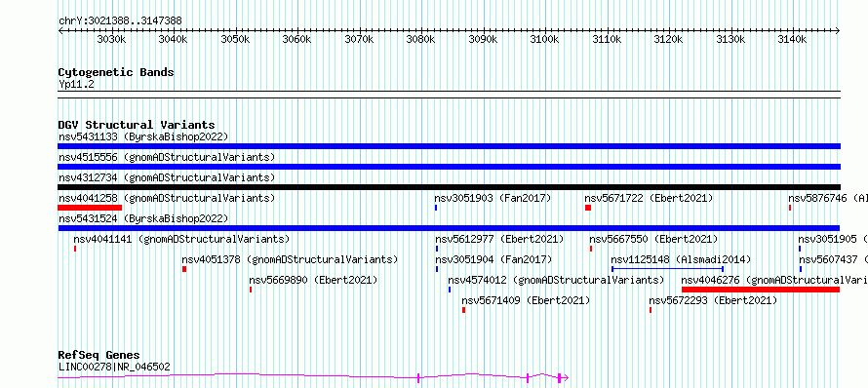Click the red bar under nsv4041258
The height and width of the screenshot is (388, 868).
pyautogui.click(x=90, y=208)
